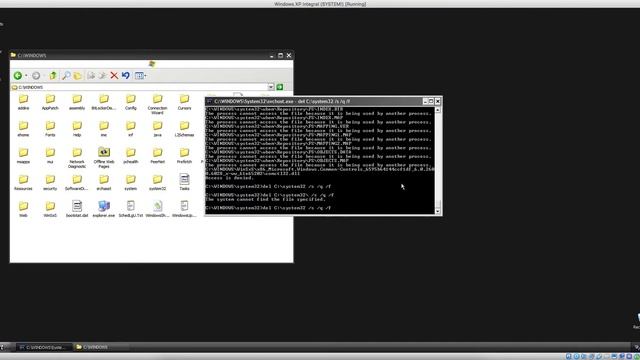Click the command prompt scrollbar up arrow
The height and width of the screenshot is (360, 640).
[x=438, y=110]
